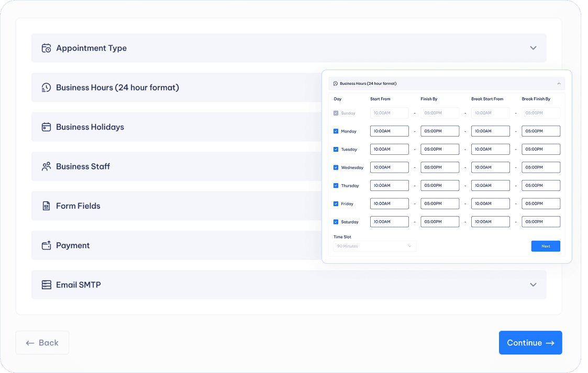Click the Form Fields document icon
Image resolution: width=588 pixels, height=373 pixels.
tap(46, 206)
